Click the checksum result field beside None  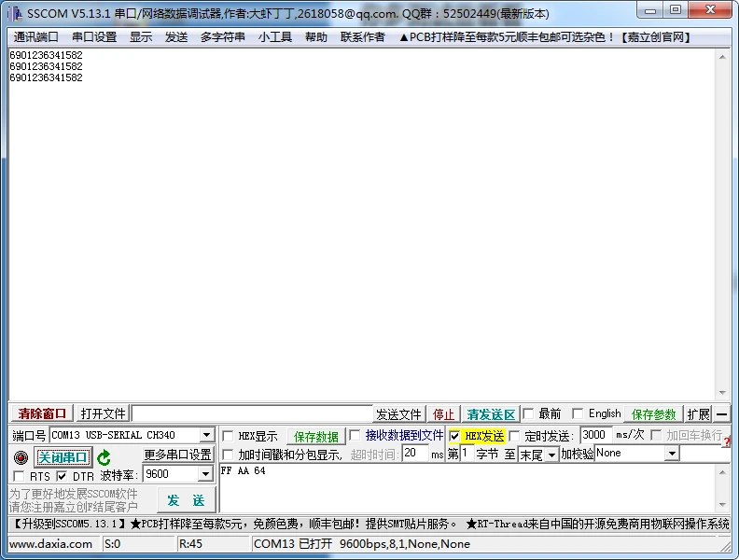[x=704, y=454]
